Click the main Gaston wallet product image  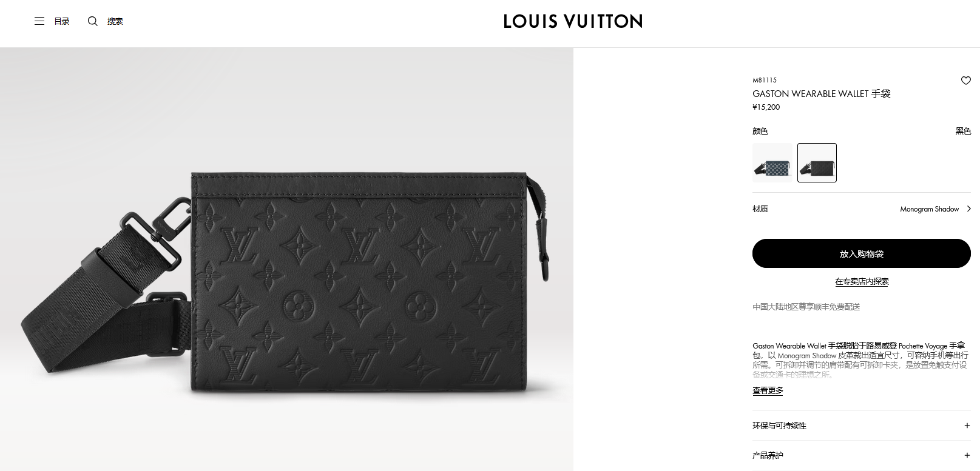point(286,259)
